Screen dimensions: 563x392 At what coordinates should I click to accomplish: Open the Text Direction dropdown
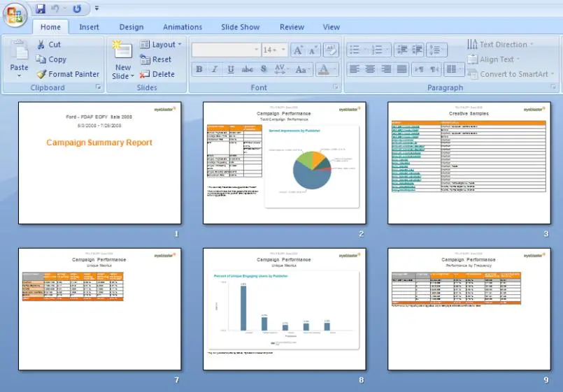coord(501,45)
